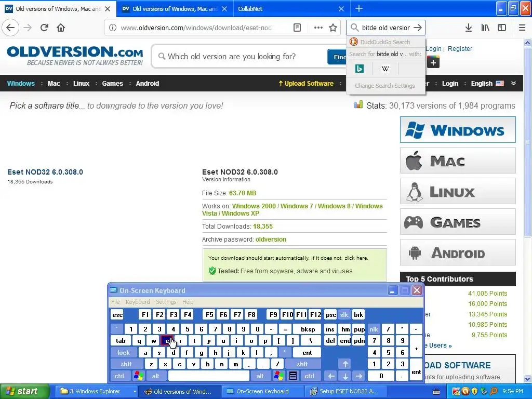The width and height of the screenshot is (532, 399).
Task: Click the up arrow key on keyboard
Action: [345, 364]
